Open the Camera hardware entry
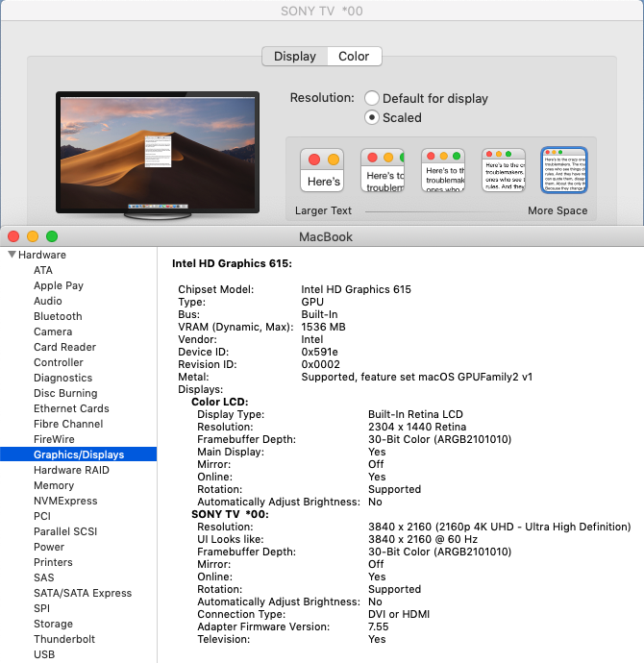Screen dimensions: 644x663 click(53, 331)
